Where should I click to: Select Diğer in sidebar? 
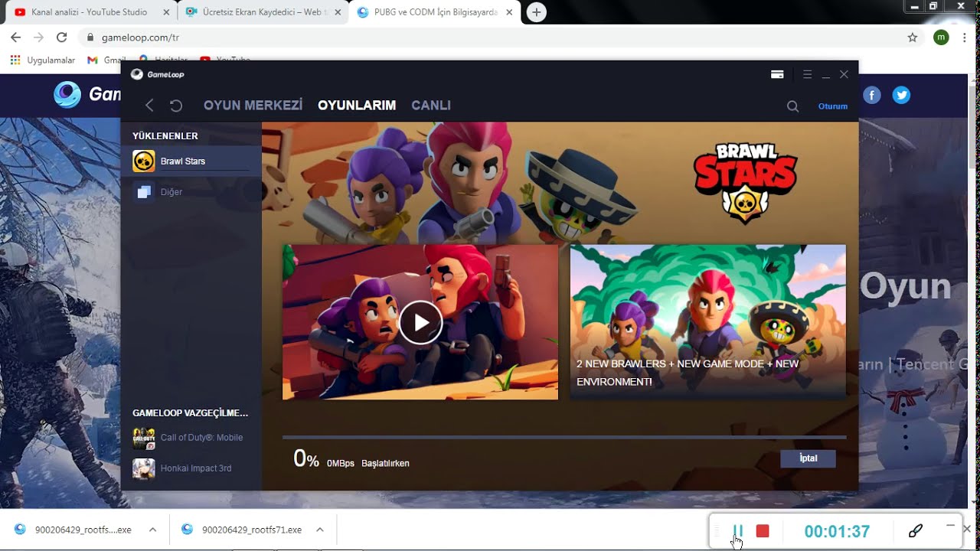coord(191,192)
